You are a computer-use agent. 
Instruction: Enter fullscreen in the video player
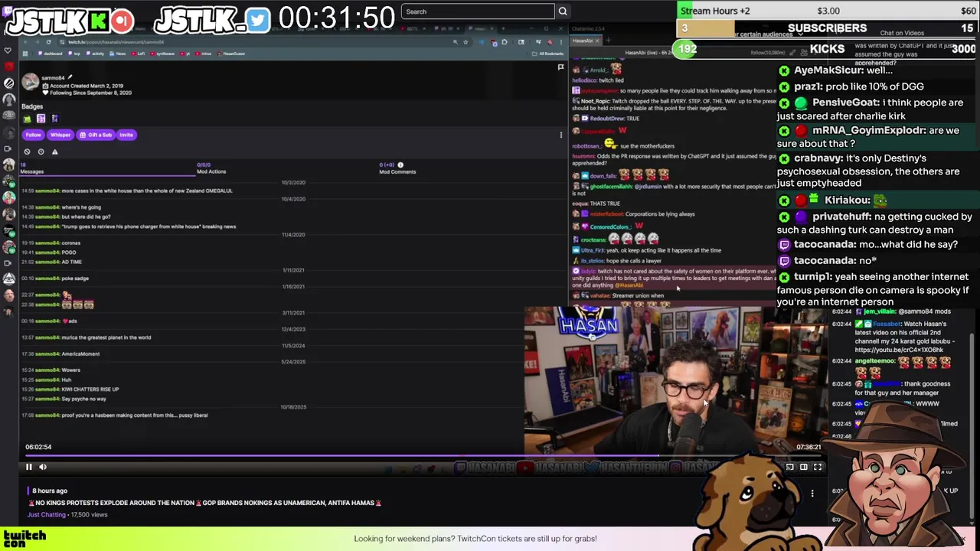(x=818, y=467)
